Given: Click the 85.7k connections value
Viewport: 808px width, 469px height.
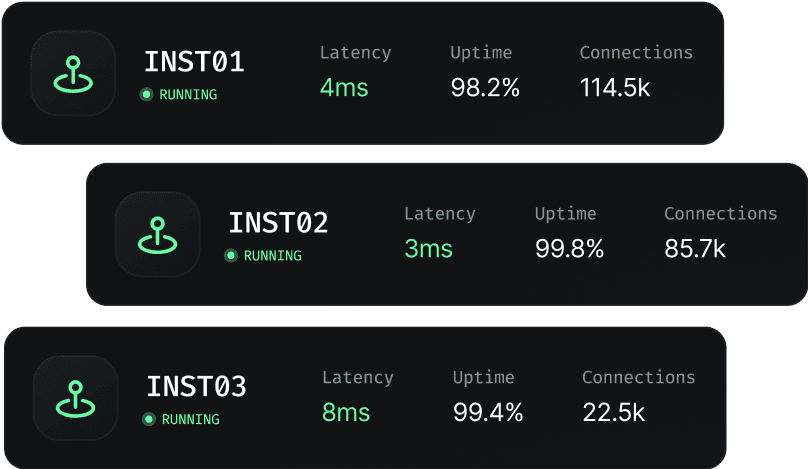Looking at the screenshot, I should pos(695,249).
